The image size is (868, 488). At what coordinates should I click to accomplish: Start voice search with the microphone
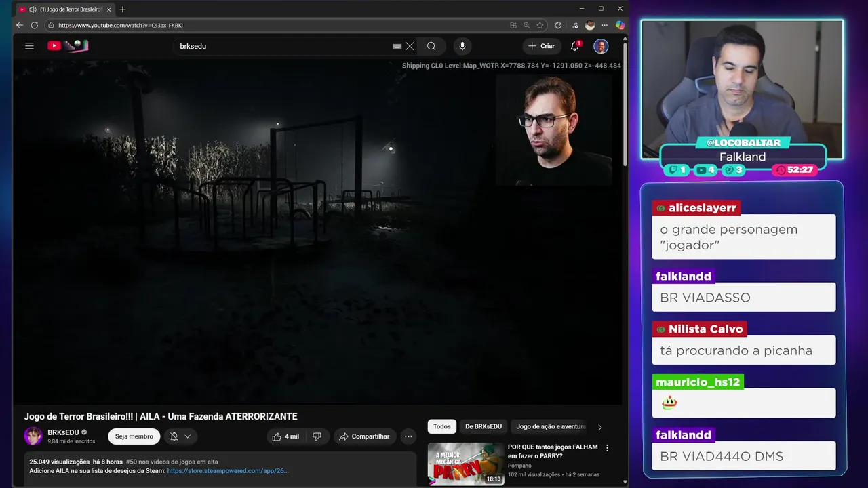click(x=462, y=46)
